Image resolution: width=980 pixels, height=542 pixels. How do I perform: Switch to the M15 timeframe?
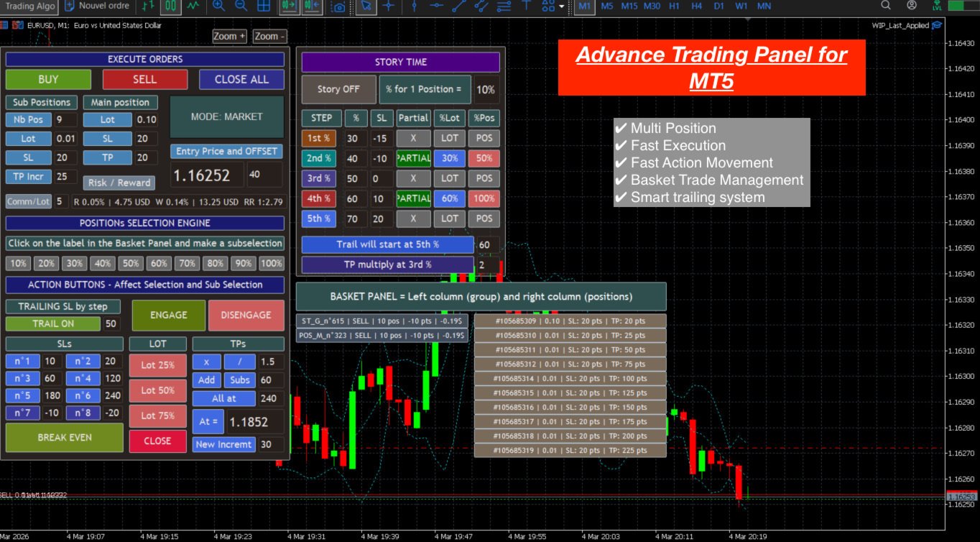tap(629, 6)
